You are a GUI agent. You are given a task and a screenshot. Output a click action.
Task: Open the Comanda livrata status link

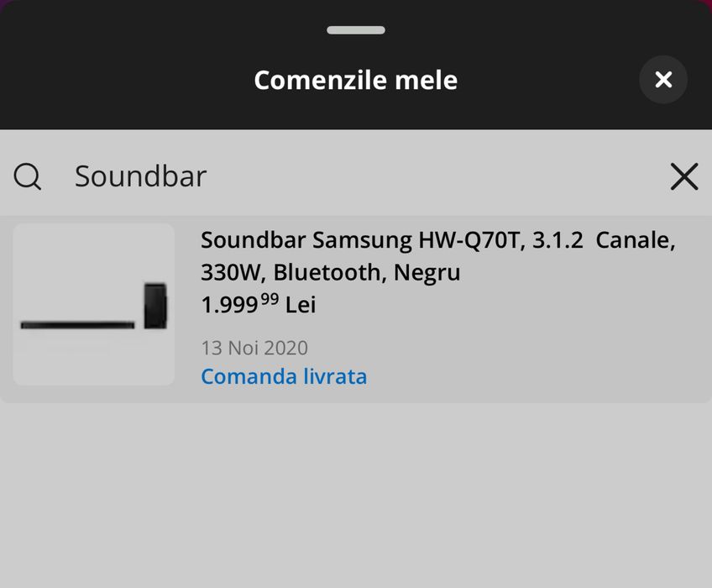point(284,376)
